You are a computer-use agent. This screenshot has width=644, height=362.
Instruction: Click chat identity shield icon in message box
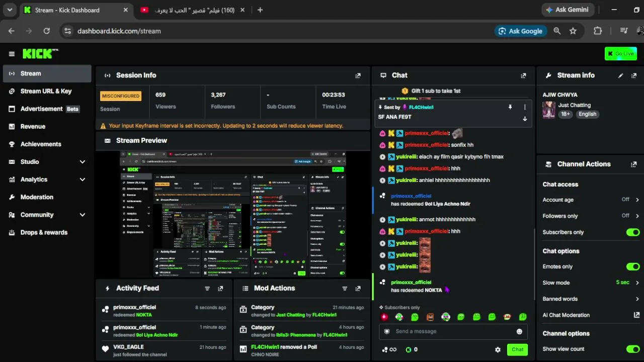coord(387,331)
